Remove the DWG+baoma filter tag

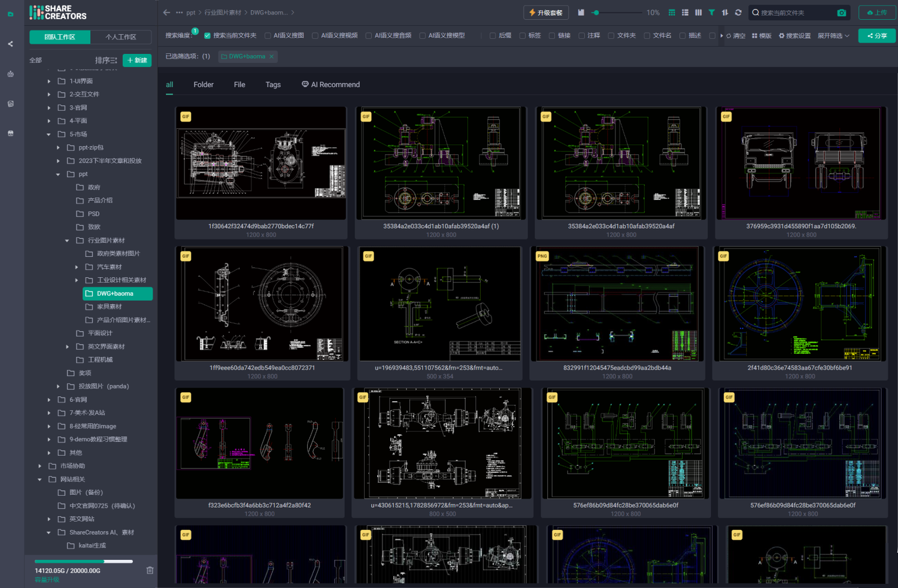pyautogui.click(x=271, y=57)
